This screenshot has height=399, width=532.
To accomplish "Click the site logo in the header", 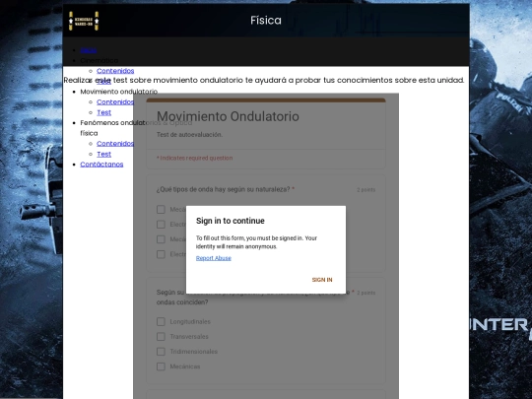I will [x=84, y=21].
